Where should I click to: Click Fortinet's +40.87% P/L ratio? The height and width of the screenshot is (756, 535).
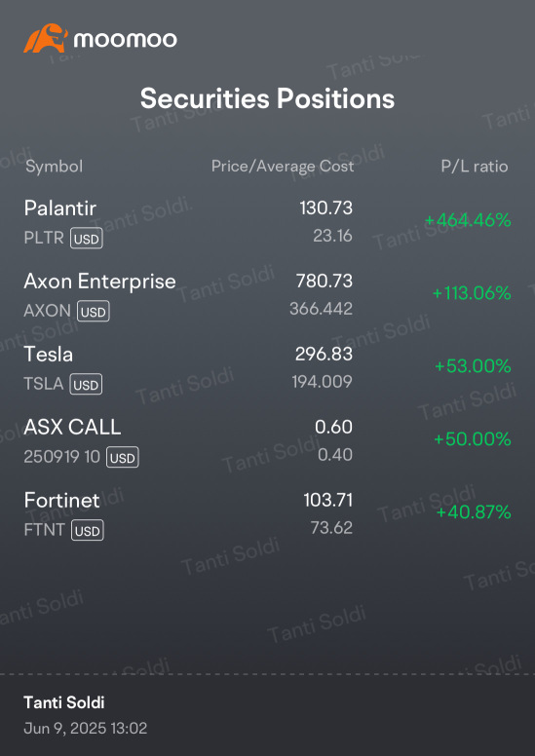pos(474,512)
